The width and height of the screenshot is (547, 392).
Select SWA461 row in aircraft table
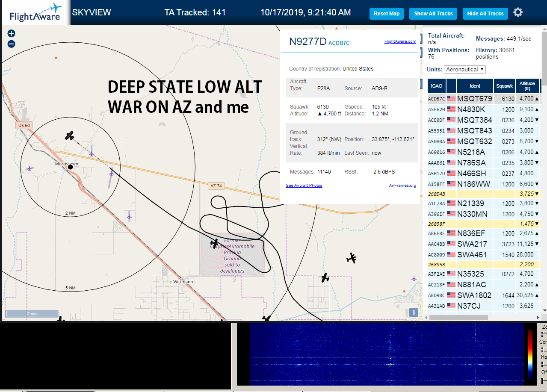coord(484,255)
